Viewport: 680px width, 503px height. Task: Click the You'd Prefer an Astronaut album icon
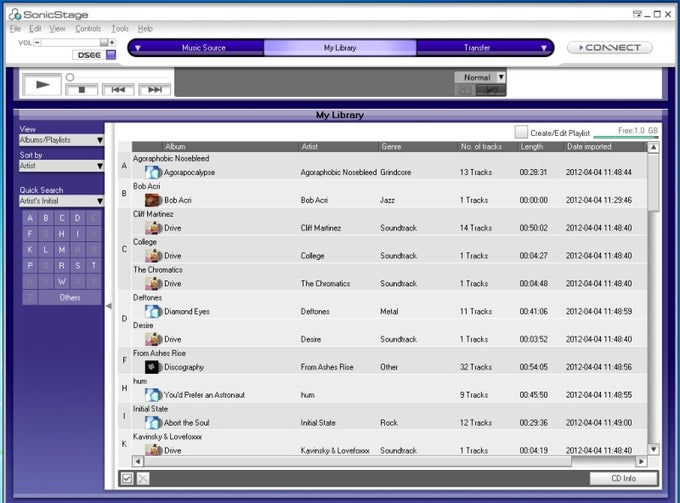pos(153,395)
